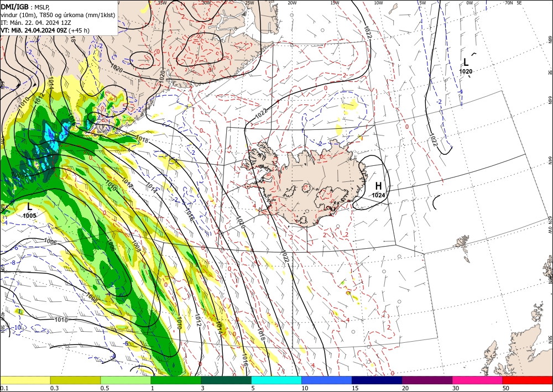Select the 1005 pressure value under L

coord(30,216)
